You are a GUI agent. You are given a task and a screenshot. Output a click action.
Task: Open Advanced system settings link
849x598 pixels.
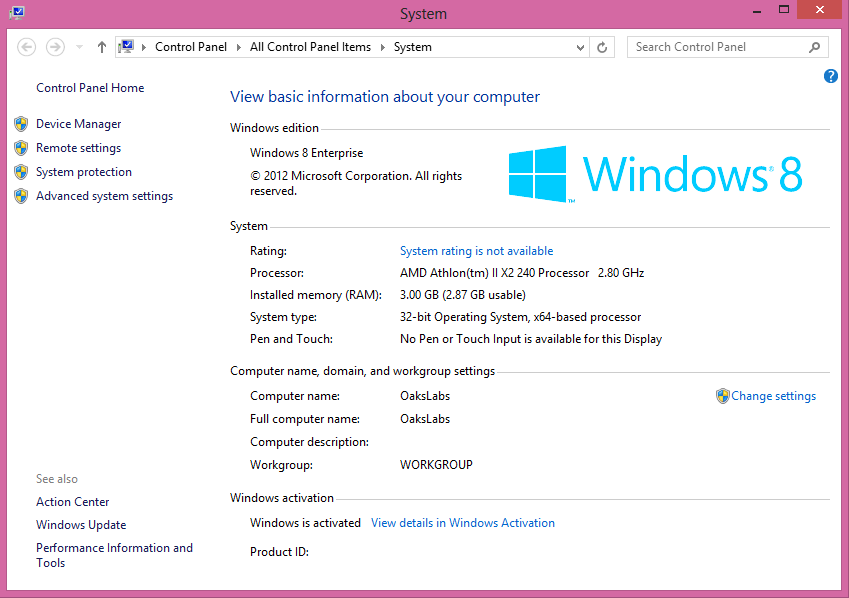[x=105, y=196]
